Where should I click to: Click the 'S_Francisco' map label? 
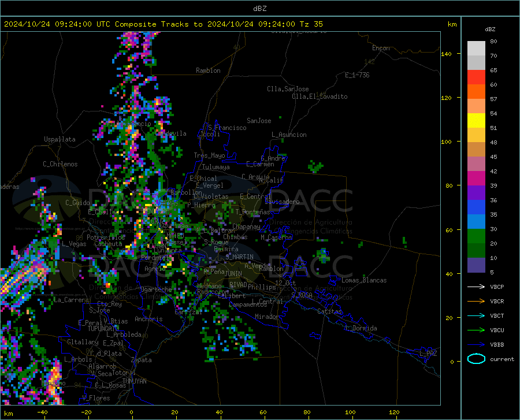pyautogui.click(x=227, y=128)
